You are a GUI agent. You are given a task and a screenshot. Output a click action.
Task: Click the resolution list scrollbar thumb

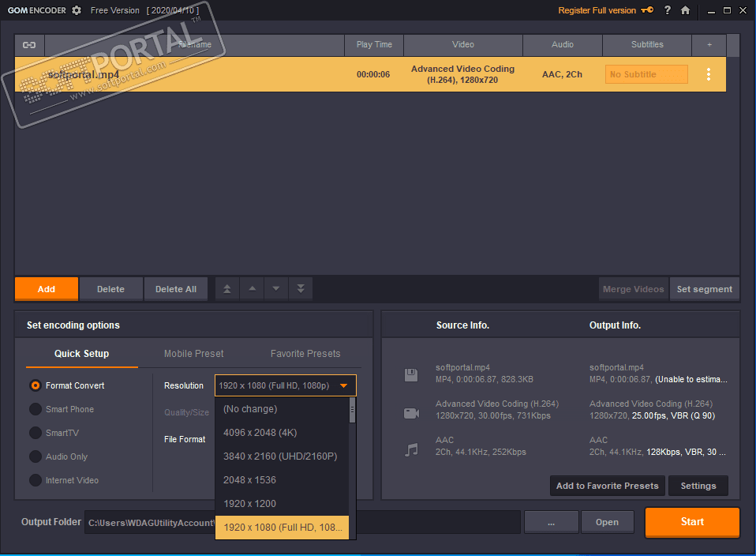(x=353, y=410)
